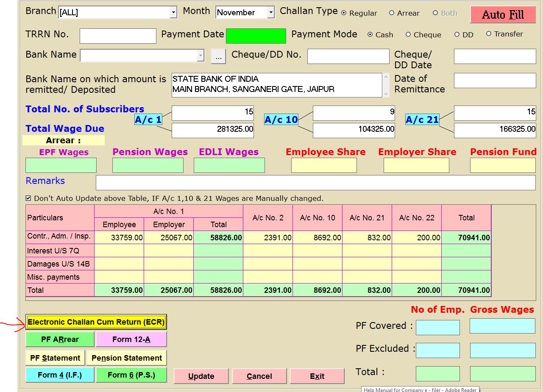Choose Cheque as payment mode
The height and width of the screenshot is (392, 543).
[x=408, y=35]
